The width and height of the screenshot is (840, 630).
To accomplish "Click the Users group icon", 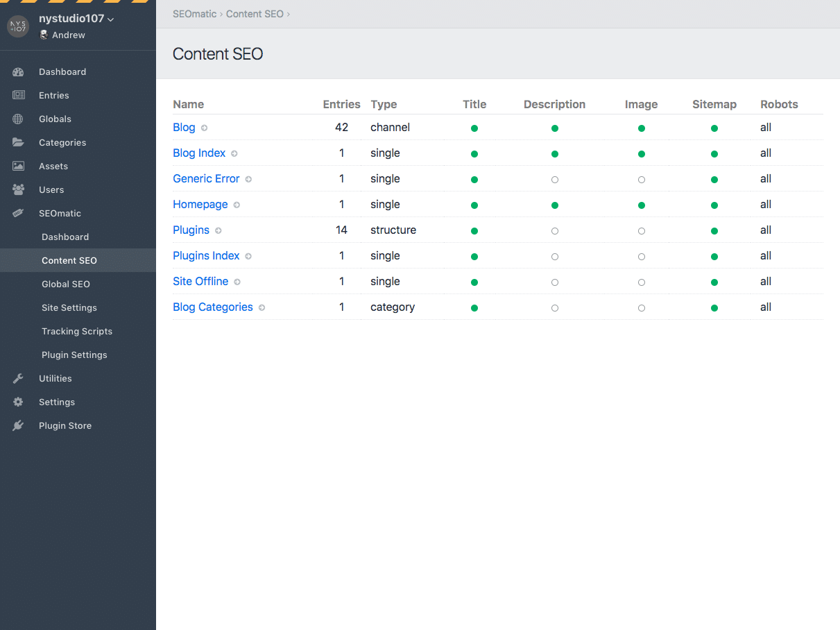I will point(18,190).
